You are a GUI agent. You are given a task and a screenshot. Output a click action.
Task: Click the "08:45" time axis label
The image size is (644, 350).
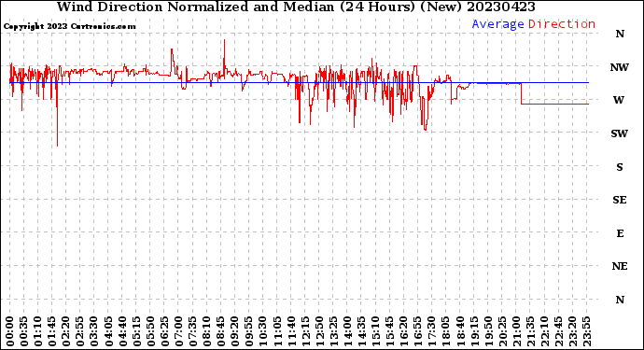220,331
